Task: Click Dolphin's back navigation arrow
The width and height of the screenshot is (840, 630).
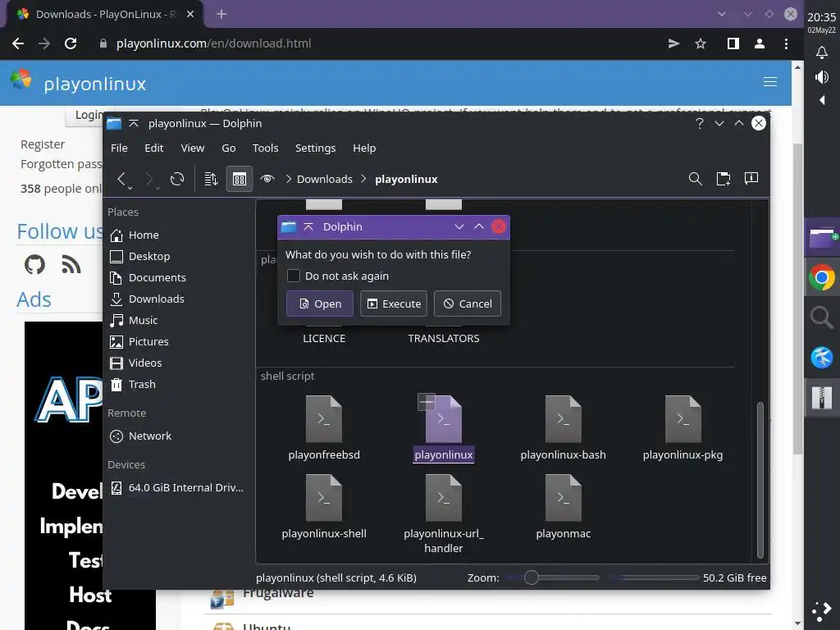Action: pos(121,178)
